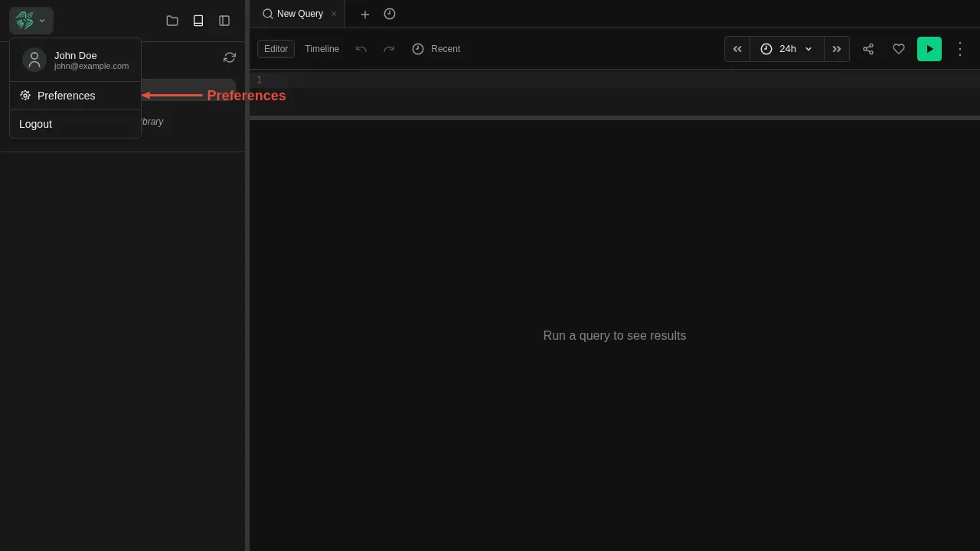Open the library book icon

(x=198, y=21)
